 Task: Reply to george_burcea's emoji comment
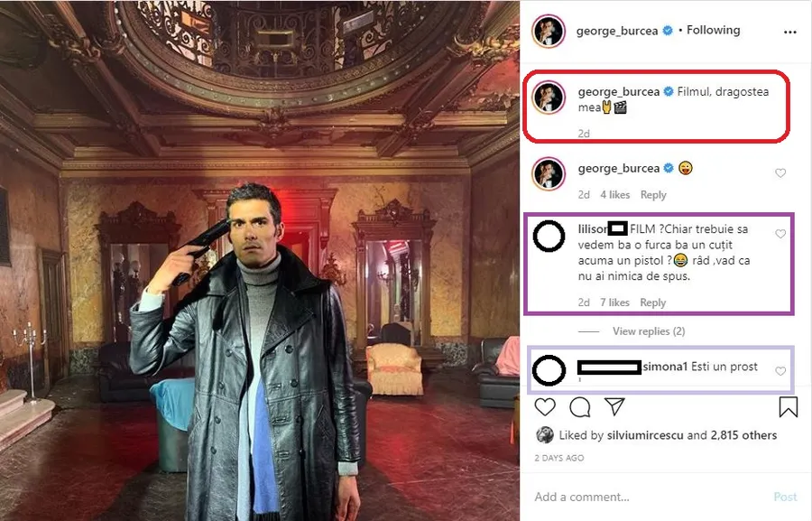click(653, 195)
